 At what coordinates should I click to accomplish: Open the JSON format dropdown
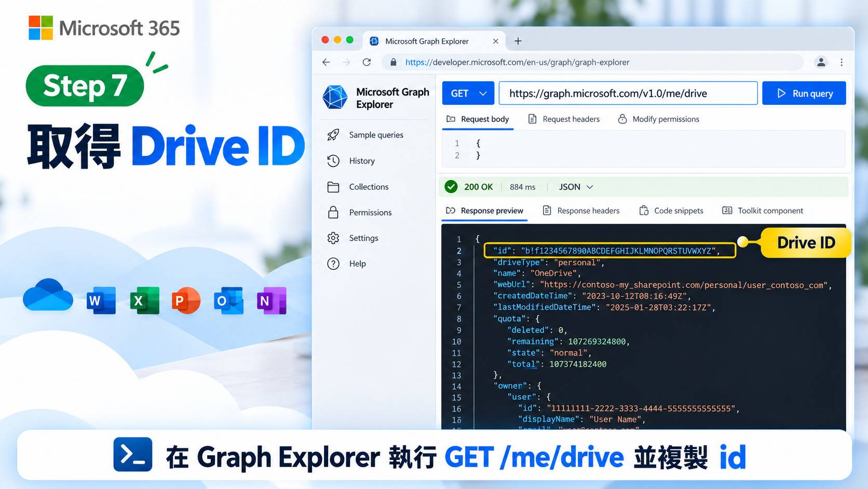point(576,187)
